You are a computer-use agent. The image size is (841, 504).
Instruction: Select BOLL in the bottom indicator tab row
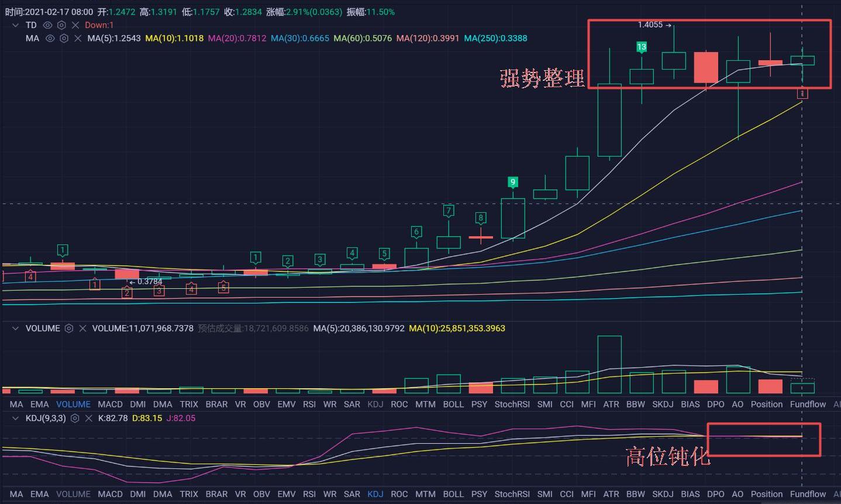(x=453, y=494)
